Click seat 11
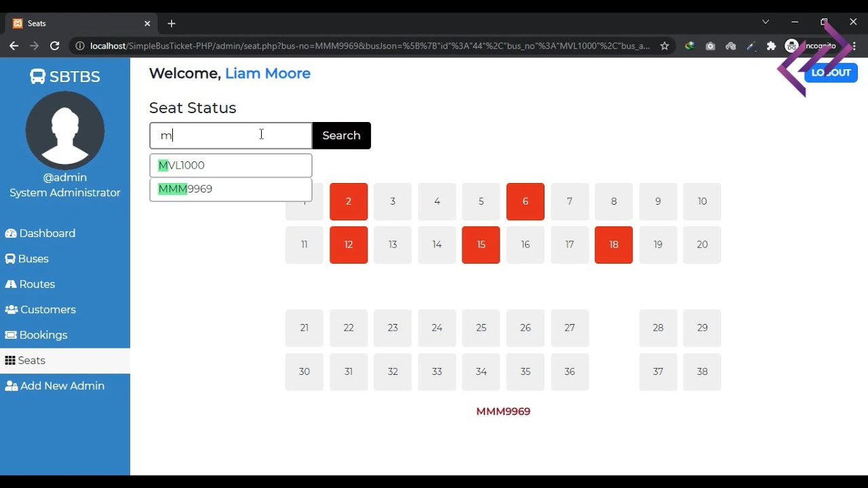Screen dimensions: 868x488 tap(304, 245)
